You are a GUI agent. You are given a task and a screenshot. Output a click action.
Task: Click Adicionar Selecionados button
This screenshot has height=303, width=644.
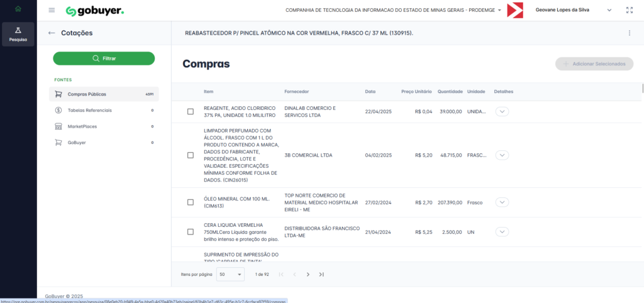(x=594, y=64)
